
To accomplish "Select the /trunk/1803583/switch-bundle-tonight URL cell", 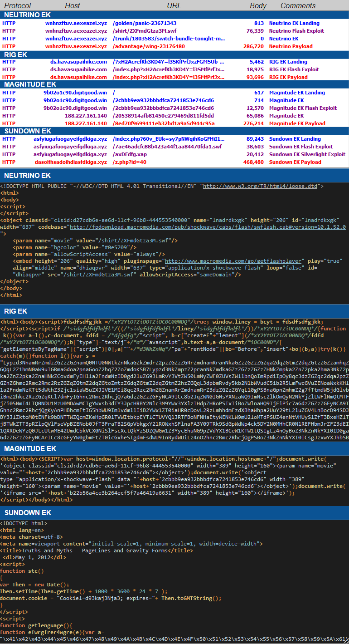I will [x=169, y=39].
